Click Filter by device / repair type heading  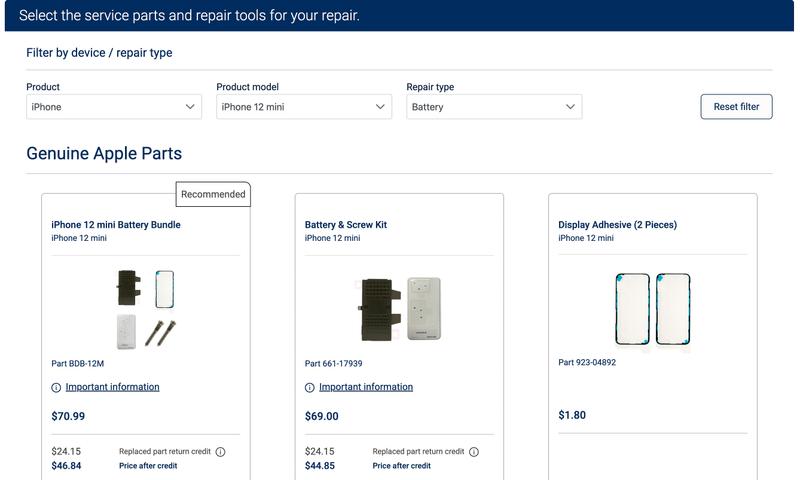tap(99, 53)
